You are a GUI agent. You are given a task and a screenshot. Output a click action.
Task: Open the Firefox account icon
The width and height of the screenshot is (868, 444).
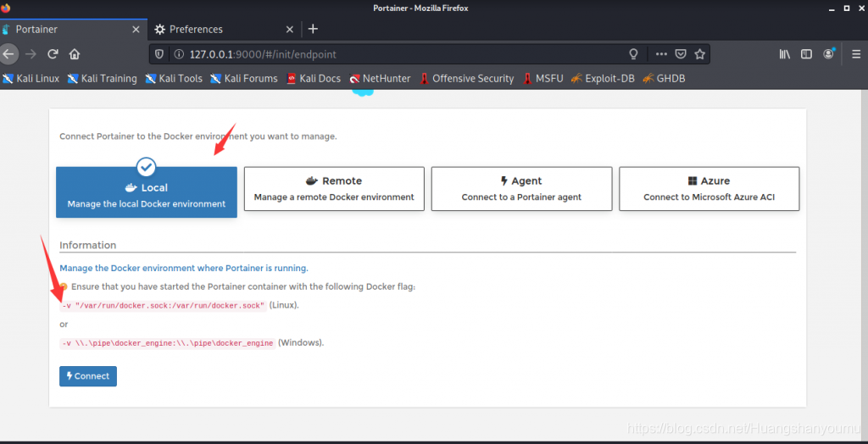point(829,53)
